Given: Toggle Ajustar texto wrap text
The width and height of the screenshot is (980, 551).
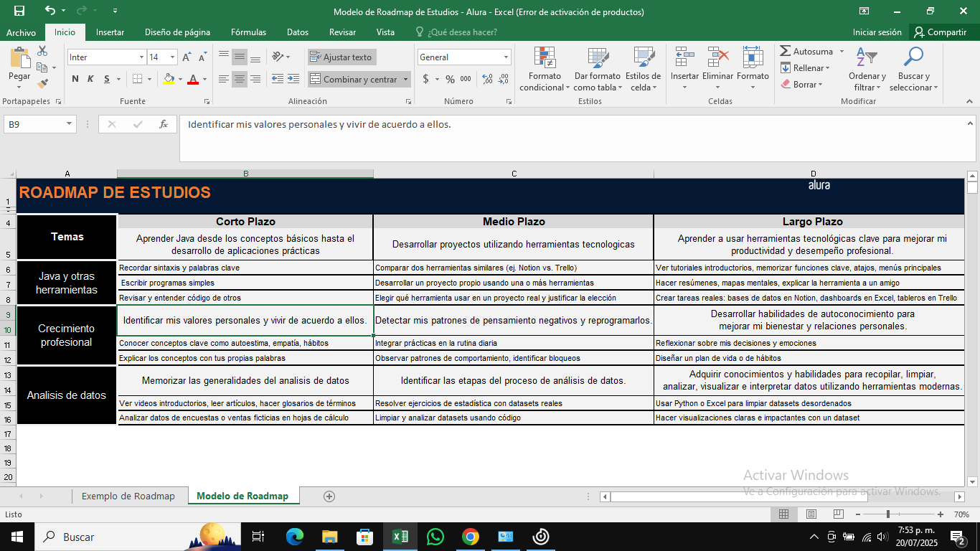Looking at the screenshot, I should pos(341,57).
